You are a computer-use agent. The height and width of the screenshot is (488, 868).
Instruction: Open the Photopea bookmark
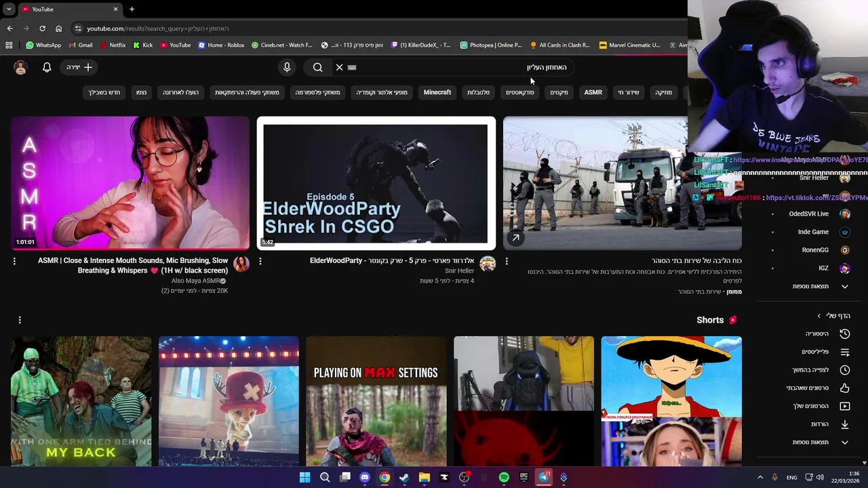pyautogui.click(x=491, y=45)
